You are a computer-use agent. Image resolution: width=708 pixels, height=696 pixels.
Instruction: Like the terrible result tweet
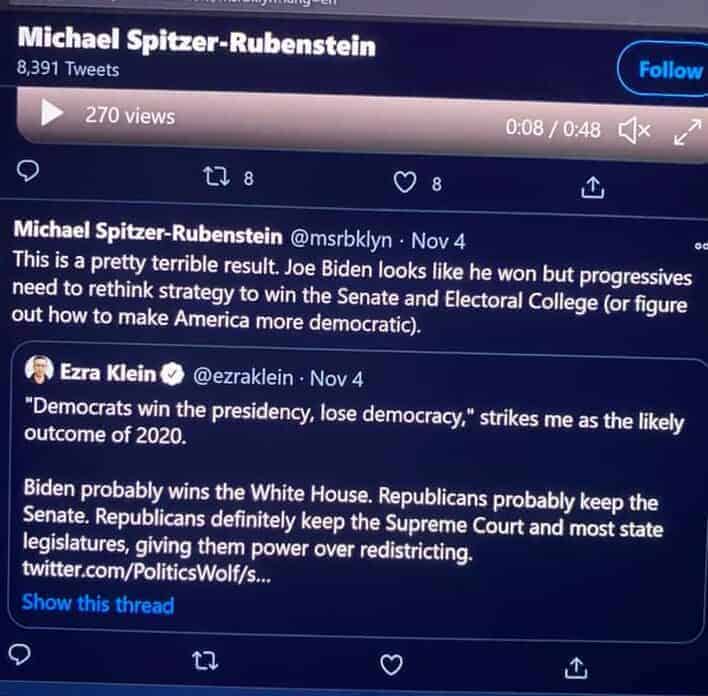click(392, 665)
